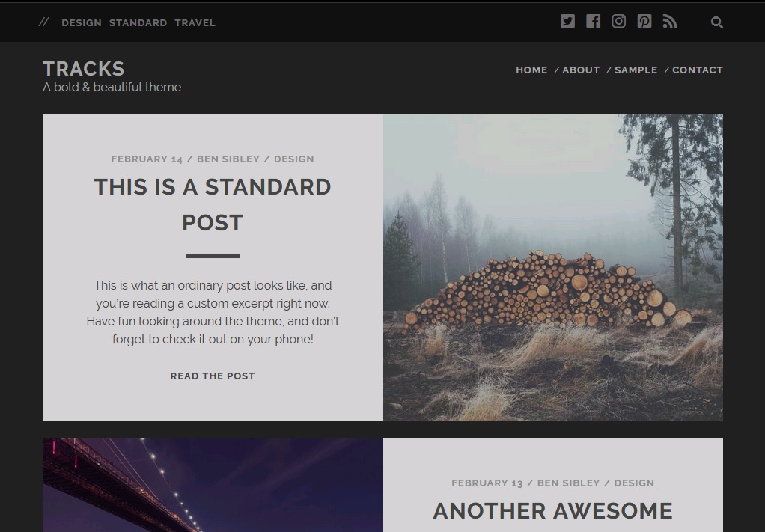Open the Facebook social icon
765x532 pixels.
(594, 22)
